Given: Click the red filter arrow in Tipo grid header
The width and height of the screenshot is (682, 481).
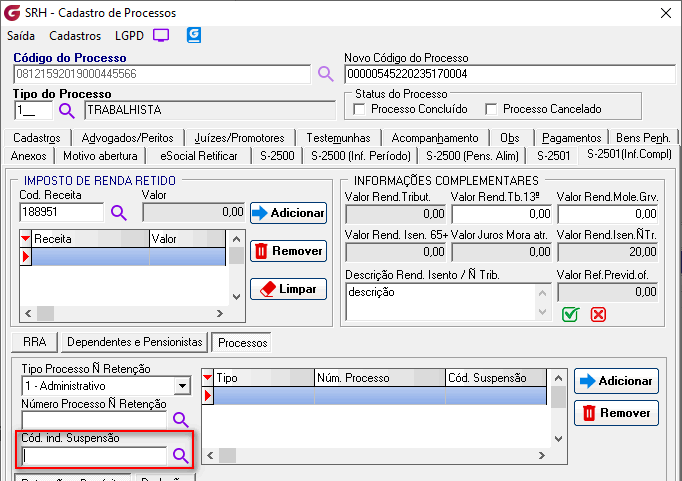Looking at the screenshot, I should click(208, 378).
